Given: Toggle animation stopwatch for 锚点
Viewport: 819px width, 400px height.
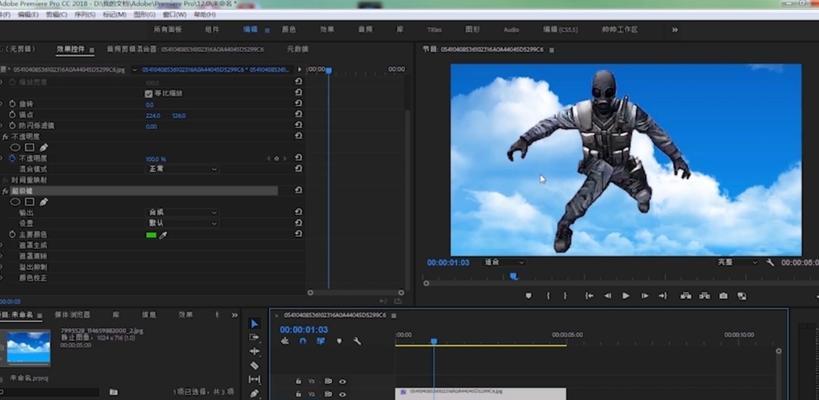Looking at the screenshot, I should 13,115.
